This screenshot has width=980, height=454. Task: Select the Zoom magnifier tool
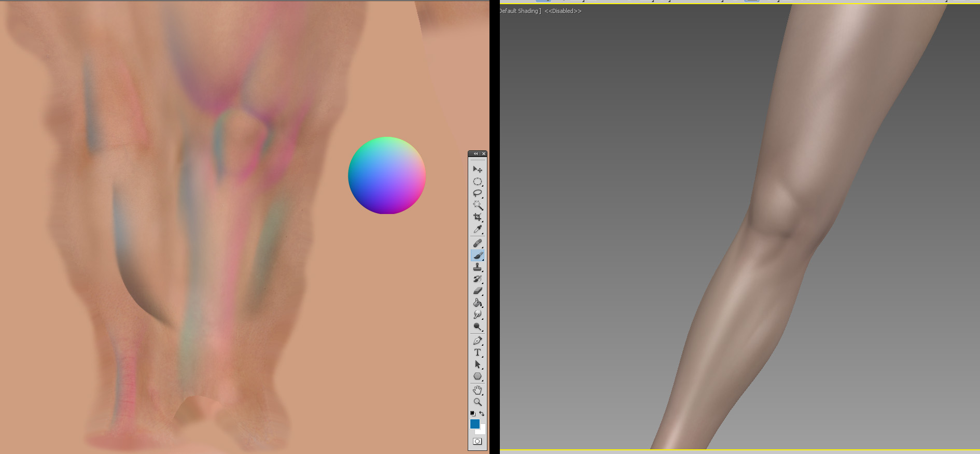tap(478, 402)
